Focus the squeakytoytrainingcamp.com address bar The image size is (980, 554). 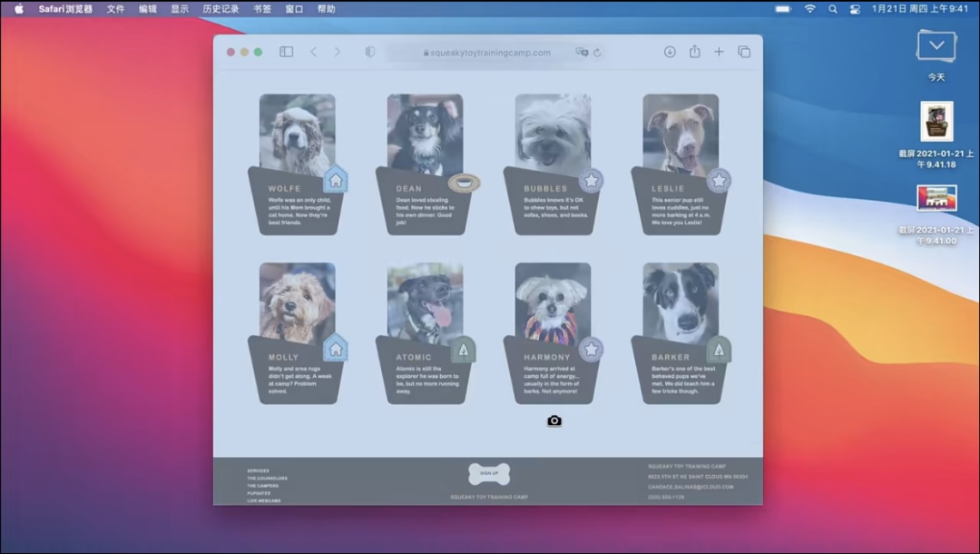pyautogui.click(x=487, y=53)
